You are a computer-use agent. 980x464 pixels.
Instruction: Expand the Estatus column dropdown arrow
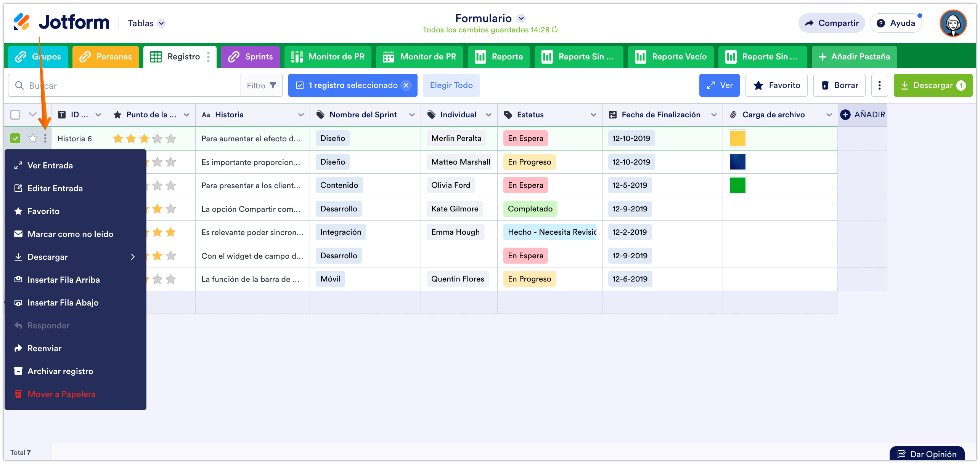pos(593,115)
